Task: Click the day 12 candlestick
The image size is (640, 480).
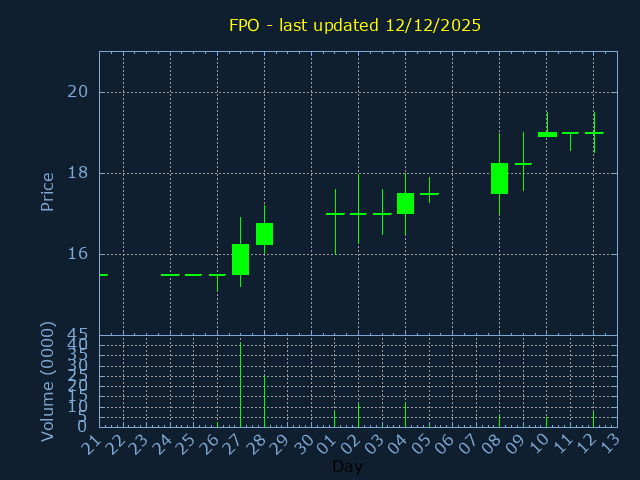Action: point(594,133)
